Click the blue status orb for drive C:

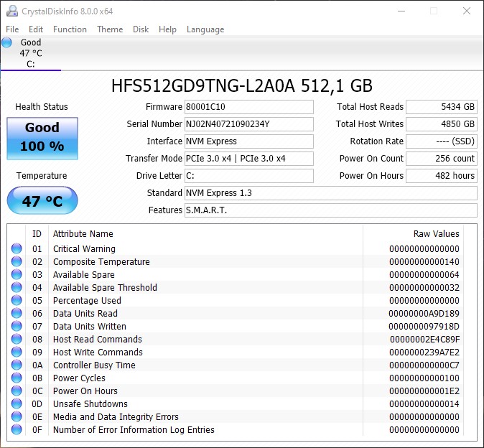(x=7, y=42)
